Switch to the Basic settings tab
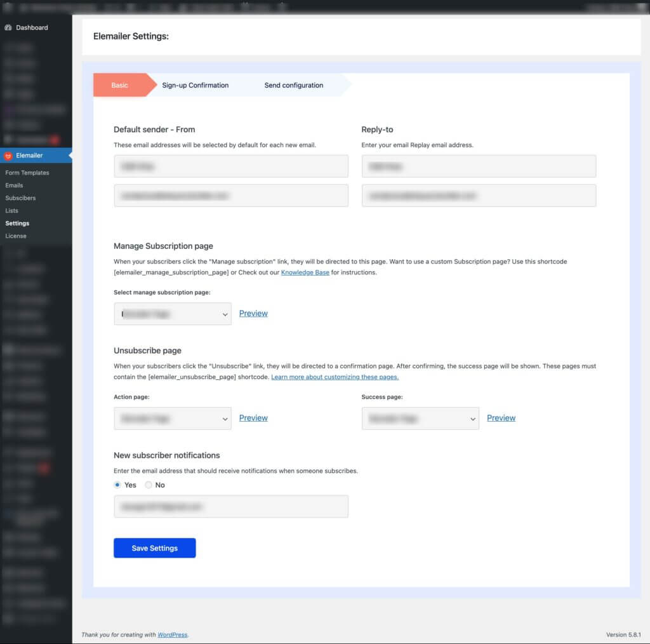The image size is (650, 644). click(120, 85)
